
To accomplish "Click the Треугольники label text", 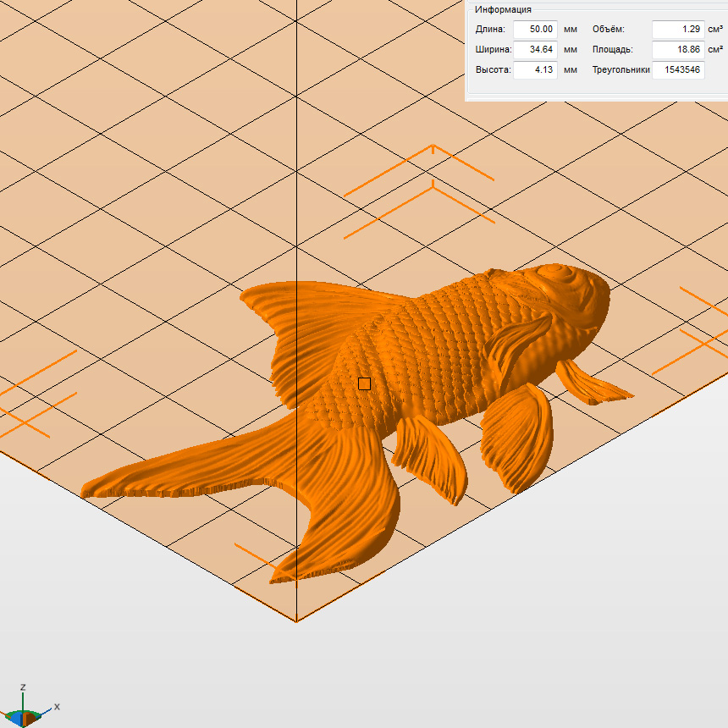I will click(x=620, y=69).
